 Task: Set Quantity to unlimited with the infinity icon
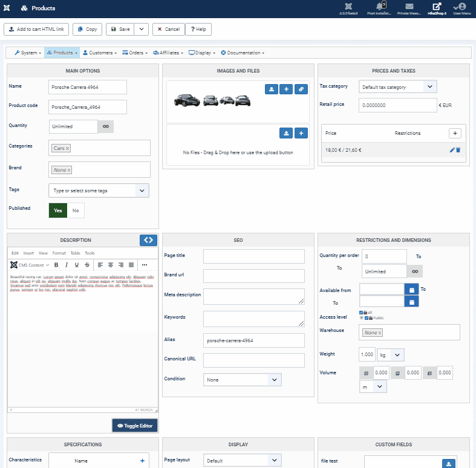pos(106,126)
